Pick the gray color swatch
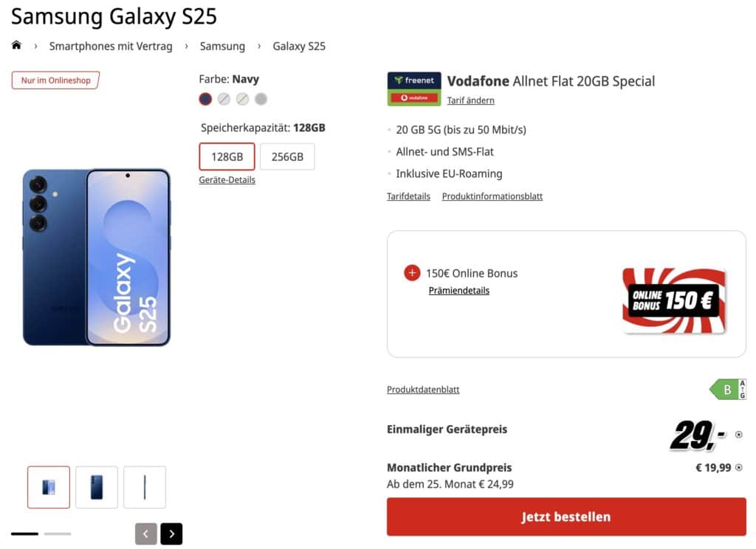 tap(261, 99)
